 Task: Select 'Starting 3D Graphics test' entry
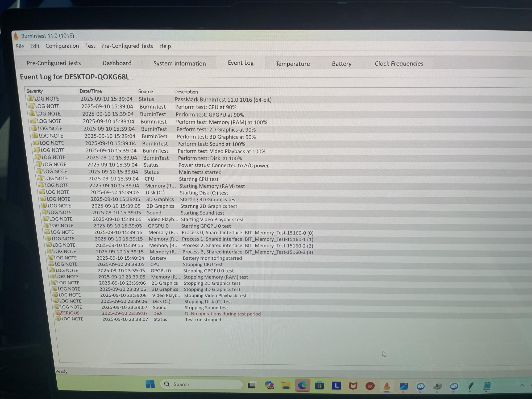coord(208,199)
